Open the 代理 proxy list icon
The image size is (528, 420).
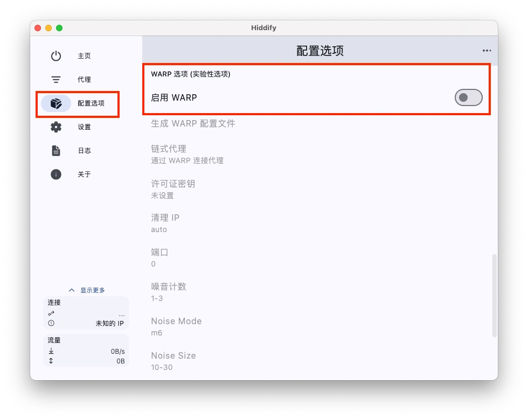coord(56,80)
